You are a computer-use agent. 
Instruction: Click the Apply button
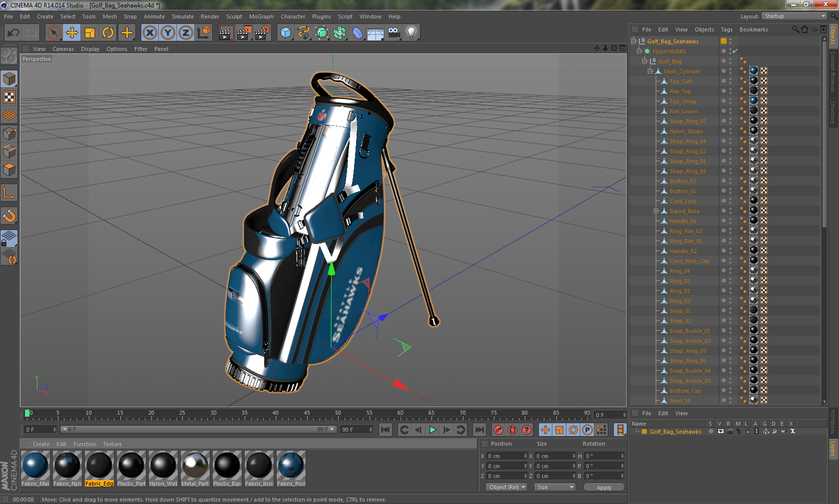(x=604, y=487)
